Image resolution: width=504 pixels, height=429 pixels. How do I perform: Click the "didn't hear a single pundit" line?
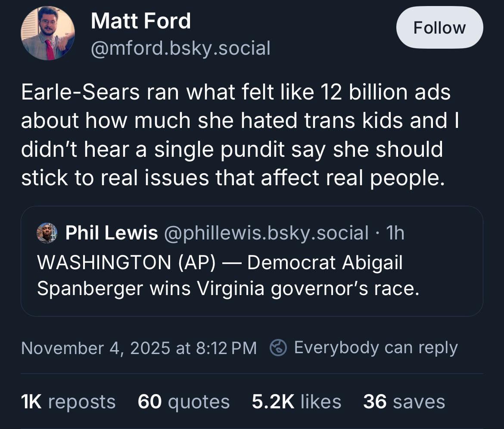[232, 149]
